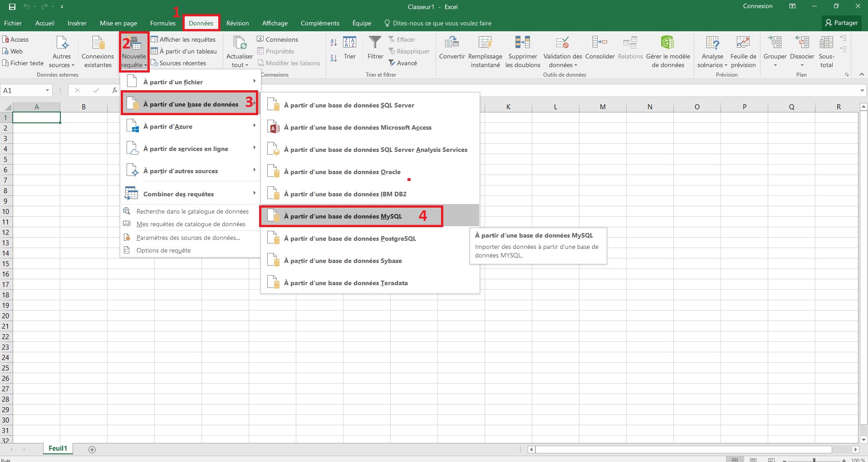
Task: Click Actualiser tout refresh icon
Action: 240,43
